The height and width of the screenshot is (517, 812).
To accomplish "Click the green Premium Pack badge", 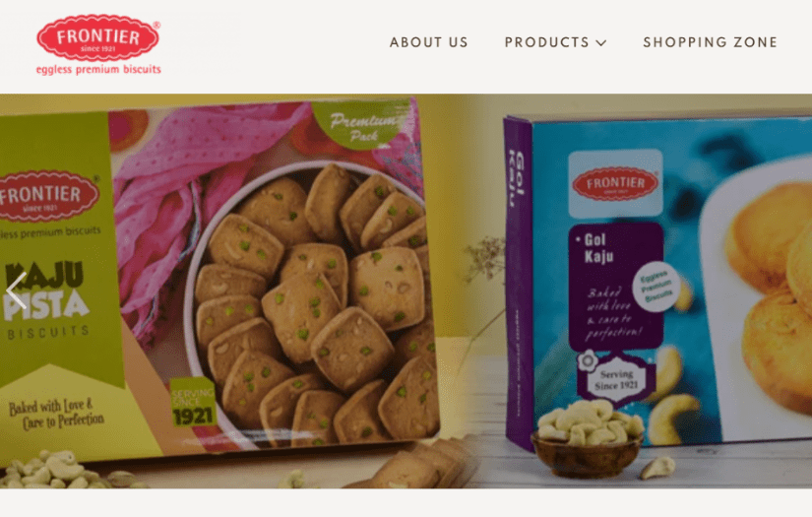I will tap(363, 125).
